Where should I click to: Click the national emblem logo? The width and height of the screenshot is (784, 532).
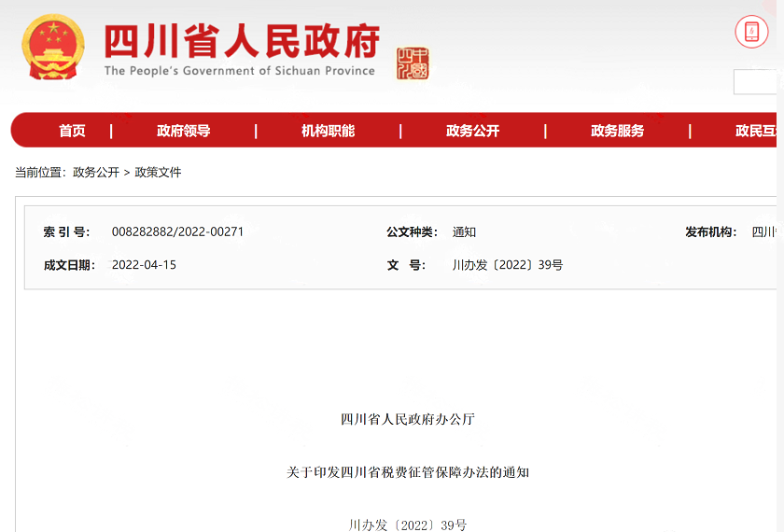point(53,47)
